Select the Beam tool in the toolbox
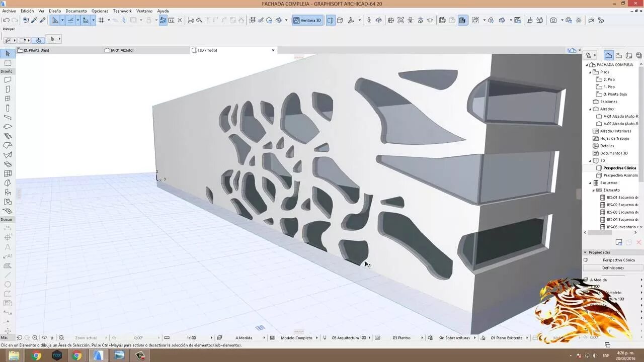 click(8, 117)
